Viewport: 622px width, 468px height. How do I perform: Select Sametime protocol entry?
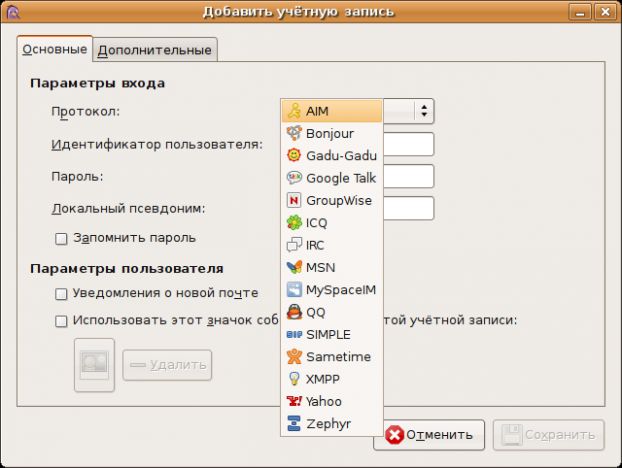tap(332, 357)
